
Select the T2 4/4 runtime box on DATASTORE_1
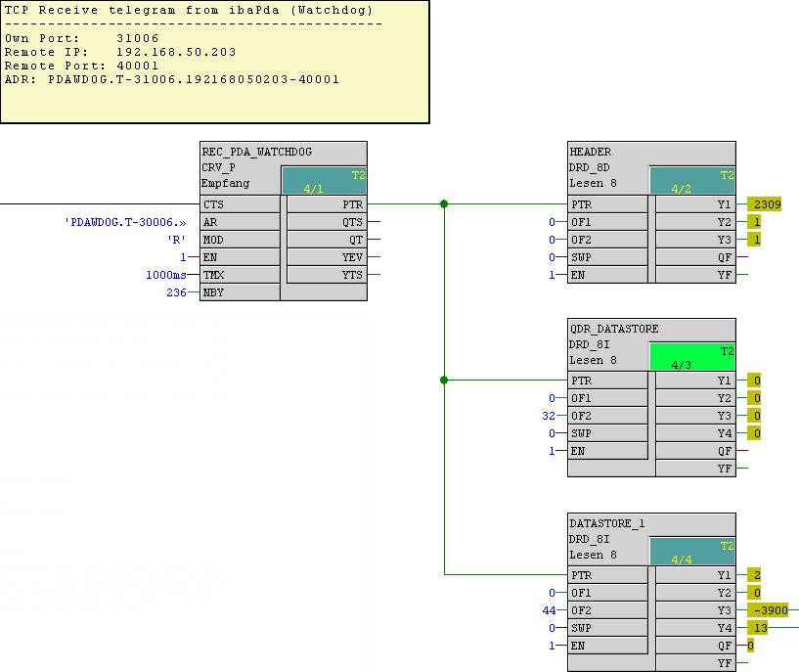coord(692,552)
